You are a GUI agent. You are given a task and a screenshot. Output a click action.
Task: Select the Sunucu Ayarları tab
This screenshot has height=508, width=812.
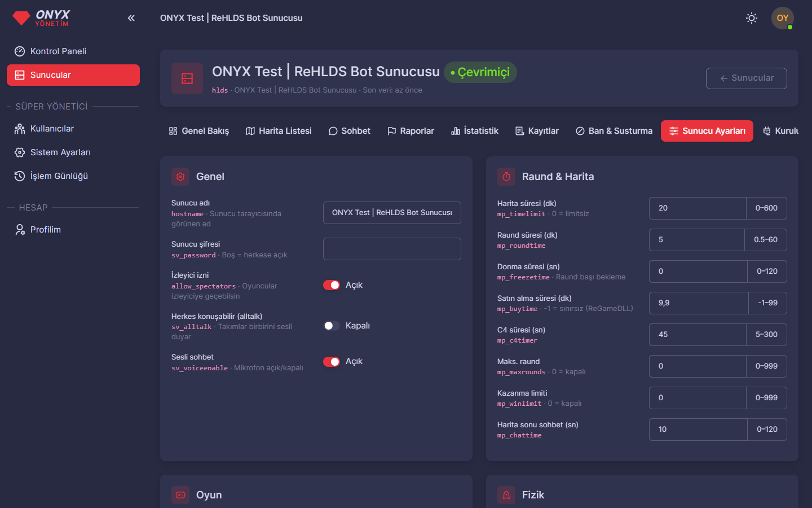[707, 131]
